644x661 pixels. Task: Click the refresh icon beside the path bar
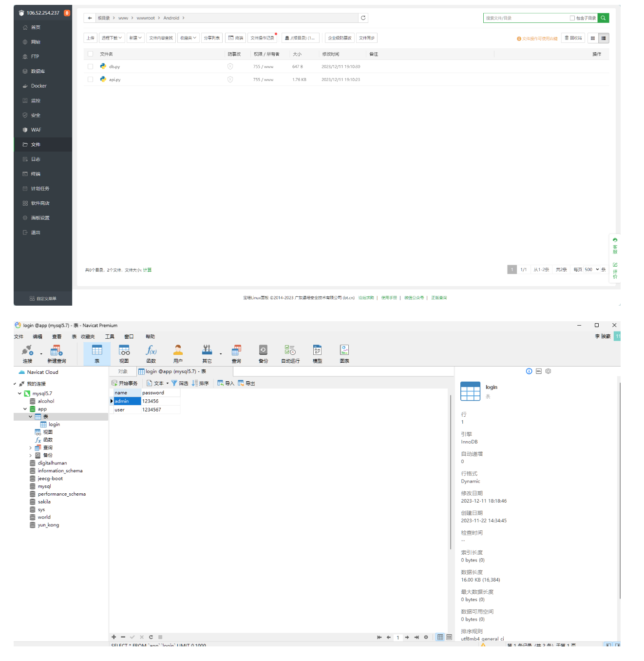pos(363,18)
